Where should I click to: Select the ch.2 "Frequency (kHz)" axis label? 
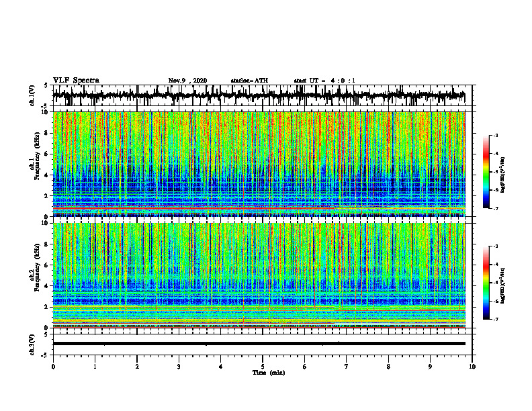[x=37, y=267]
